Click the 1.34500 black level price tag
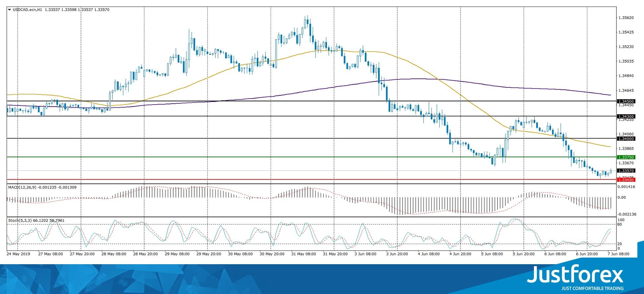Screen dimensions: 644x294 tap(626, 101)
